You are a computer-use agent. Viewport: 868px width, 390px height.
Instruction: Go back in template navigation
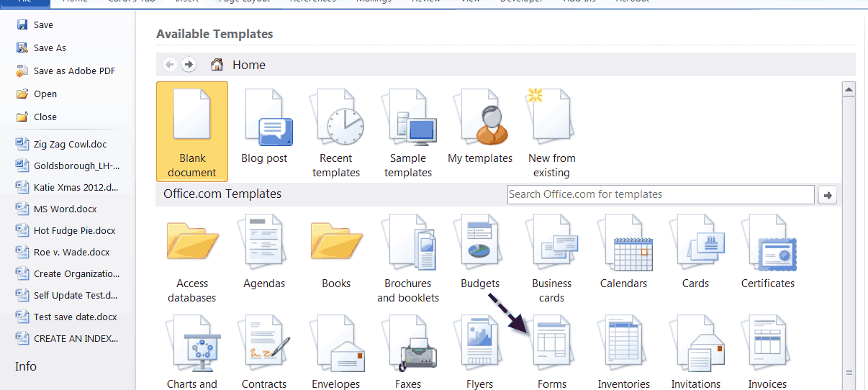pos(170,65)
